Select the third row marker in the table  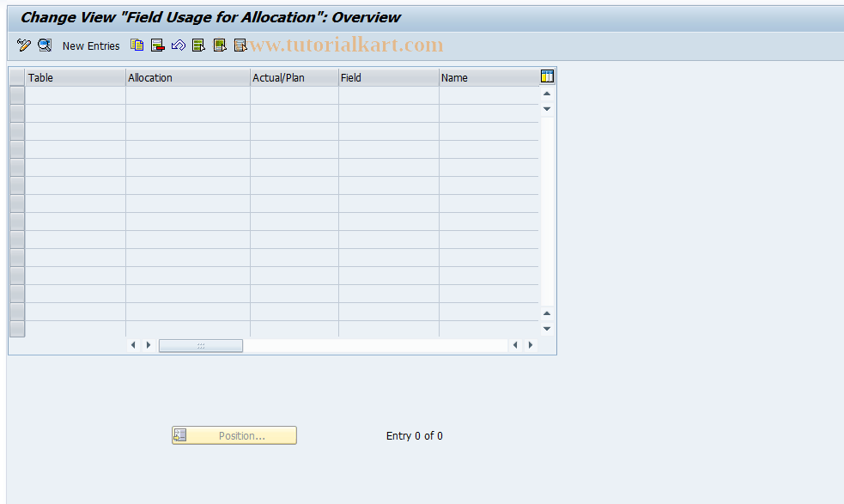click(16, 132)
